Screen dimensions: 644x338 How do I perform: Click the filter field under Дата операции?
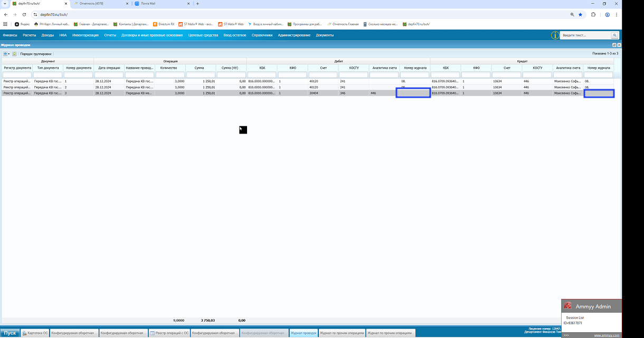[109, 75]
